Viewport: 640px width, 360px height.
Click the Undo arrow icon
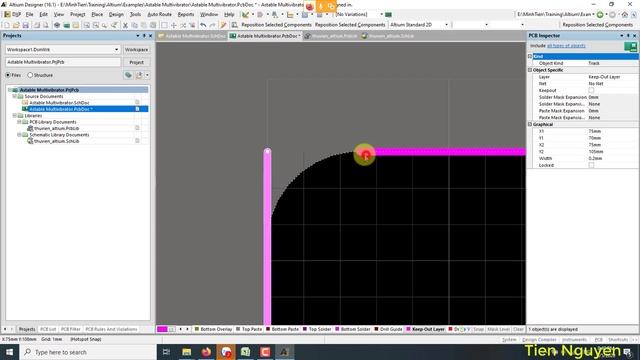(x=203, y=25)
